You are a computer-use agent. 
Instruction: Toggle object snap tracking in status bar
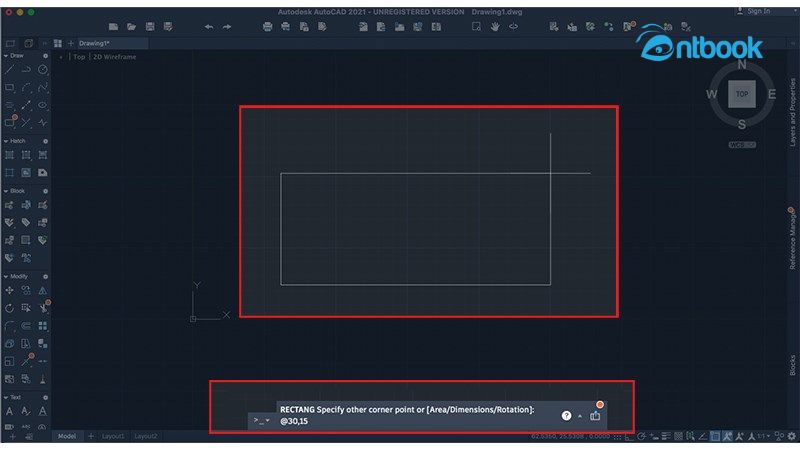coord(703,436)
